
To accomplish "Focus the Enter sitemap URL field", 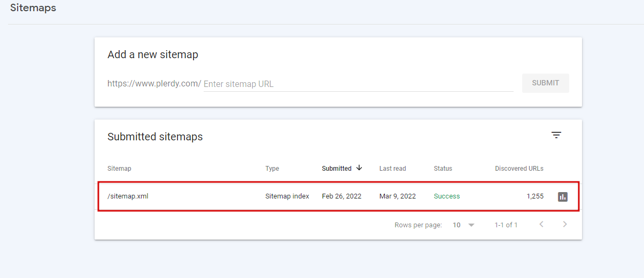I will coord(358,84).
